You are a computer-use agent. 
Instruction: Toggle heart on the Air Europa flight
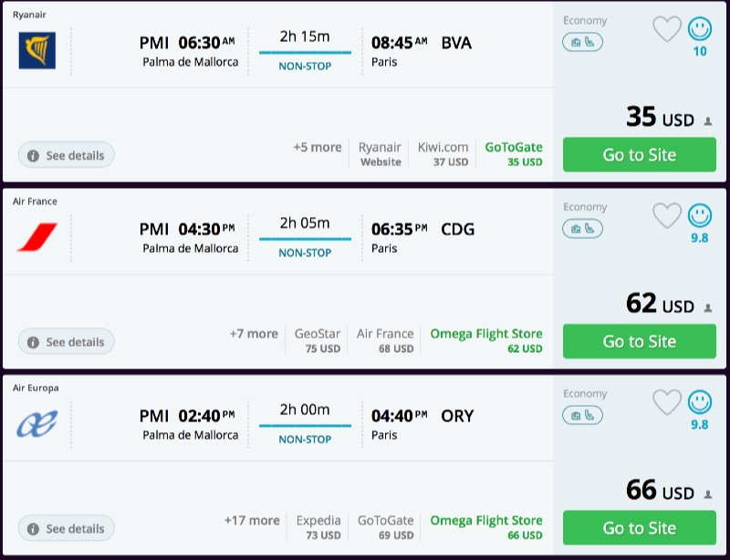(x=667, y=402)
